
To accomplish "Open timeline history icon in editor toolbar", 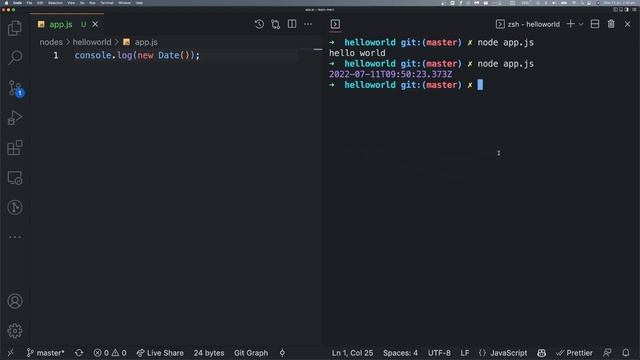I will [259, 24].
